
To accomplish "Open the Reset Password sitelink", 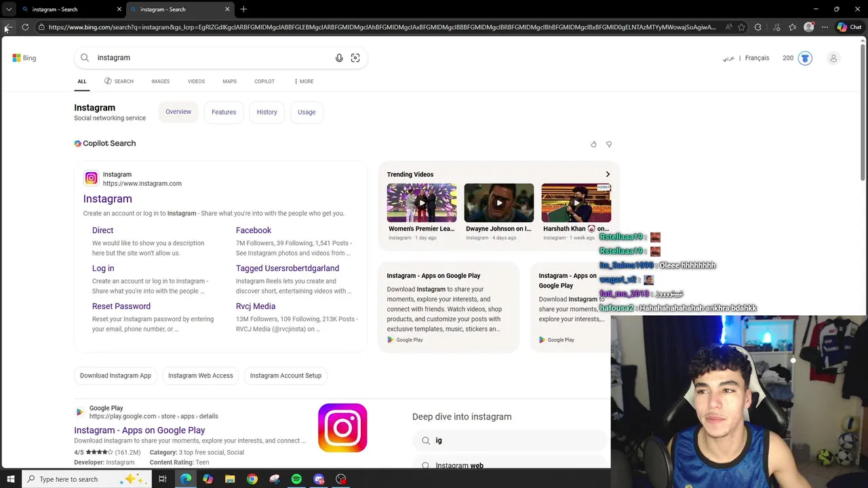I will click(x=121, y=306).
